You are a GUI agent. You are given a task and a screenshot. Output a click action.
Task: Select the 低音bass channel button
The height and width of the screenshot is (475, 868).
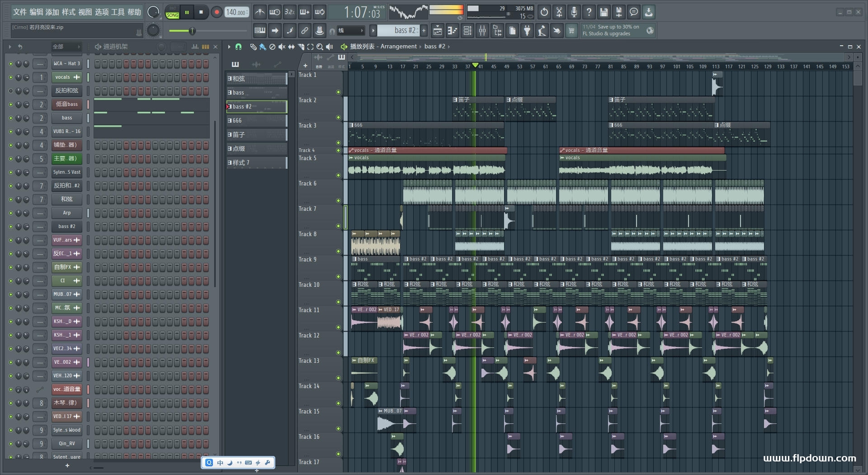click(x=66, y=104)
